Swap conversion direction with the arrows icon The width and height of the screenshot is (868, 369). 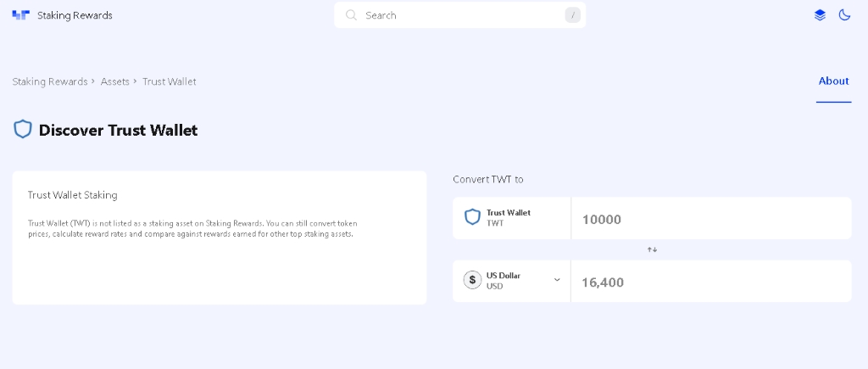[652, 249]
